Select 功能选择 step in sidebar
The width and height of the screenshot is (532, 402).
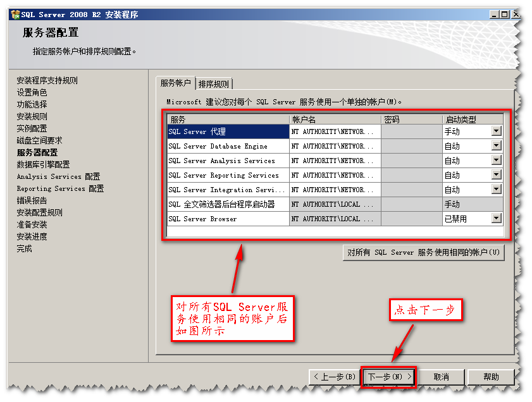[32, 104]
